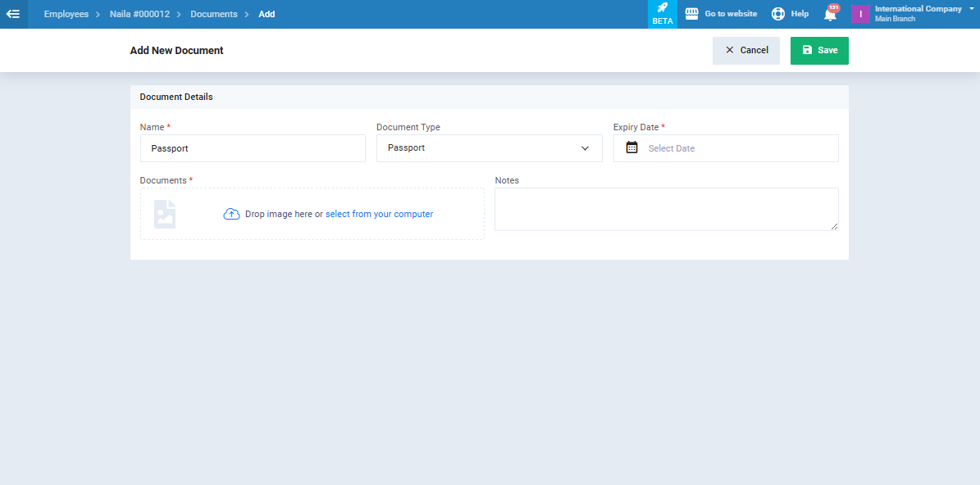Click the BETA rocket icon
The image size is (980, 485).
click(662, 8)
